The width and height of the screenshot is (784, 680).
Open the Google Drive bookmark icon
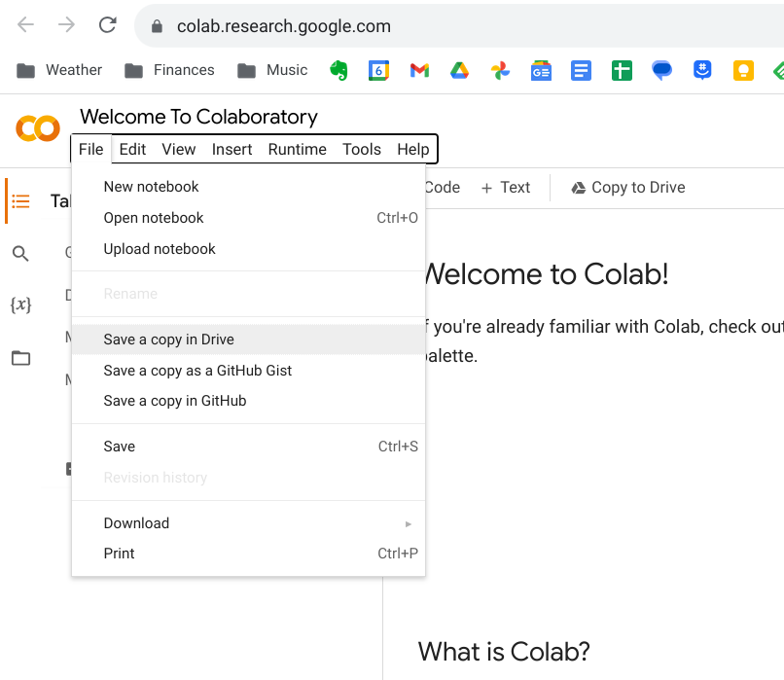click(x=460, y=70)
